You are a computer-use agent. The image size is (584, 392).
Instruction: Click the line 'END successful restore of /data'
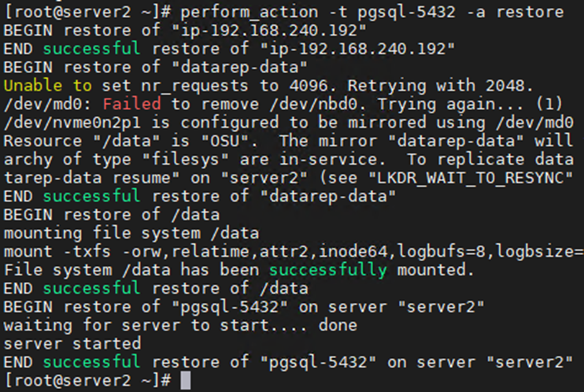[156, 288]
